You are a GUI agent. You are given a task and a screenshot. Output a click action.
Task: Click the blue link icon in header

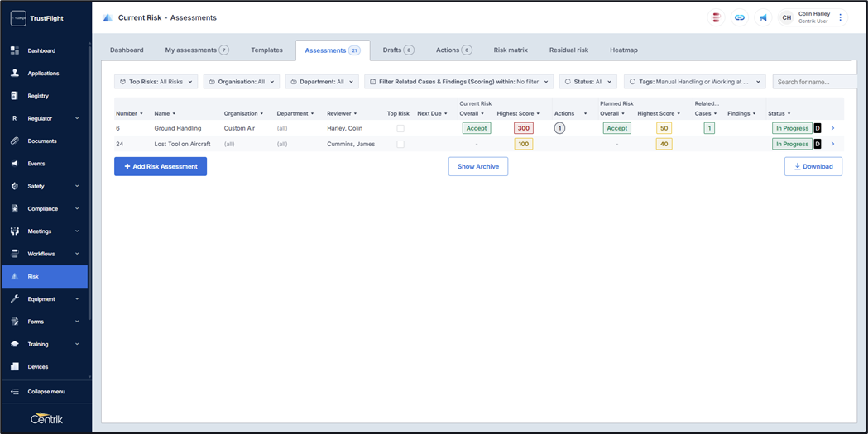point(740,17)
